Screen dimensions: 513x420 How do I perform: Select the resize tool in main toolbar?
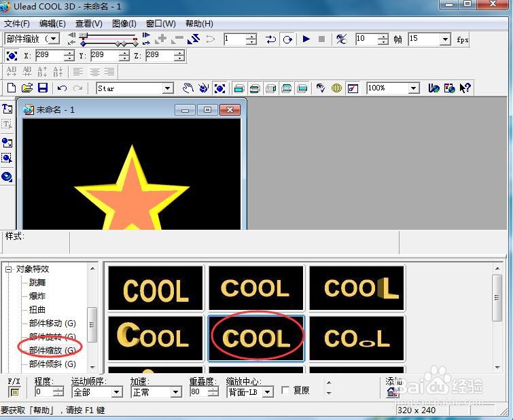pyautogui.click(x=219, y=88)
